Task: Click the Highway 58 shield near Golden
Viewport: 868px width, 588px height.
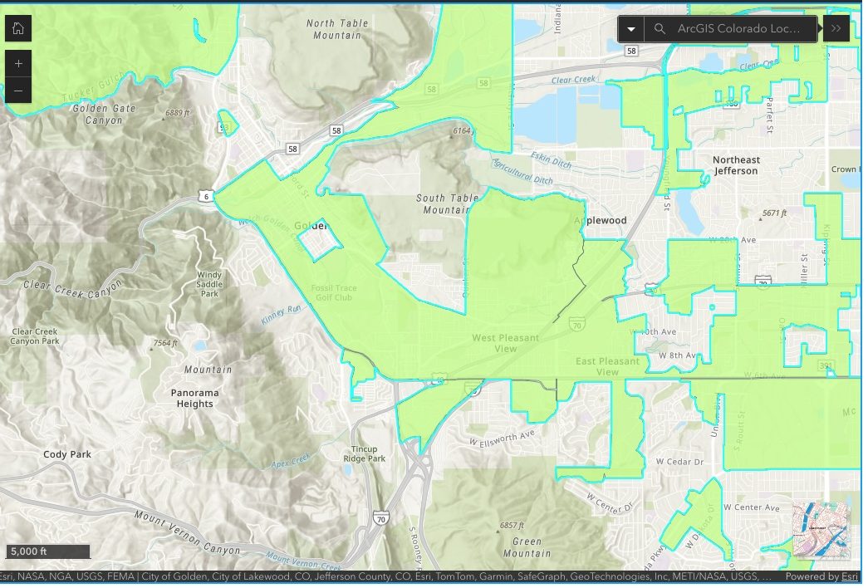Action: (295, 149)
